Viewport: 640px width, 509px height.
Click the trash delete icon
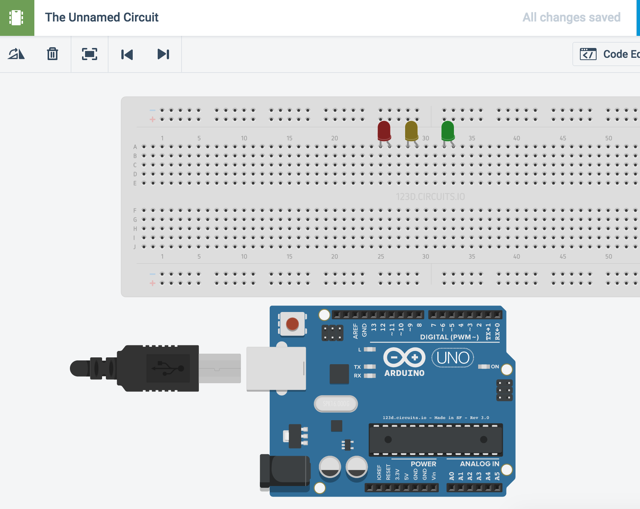coord(52,54)
